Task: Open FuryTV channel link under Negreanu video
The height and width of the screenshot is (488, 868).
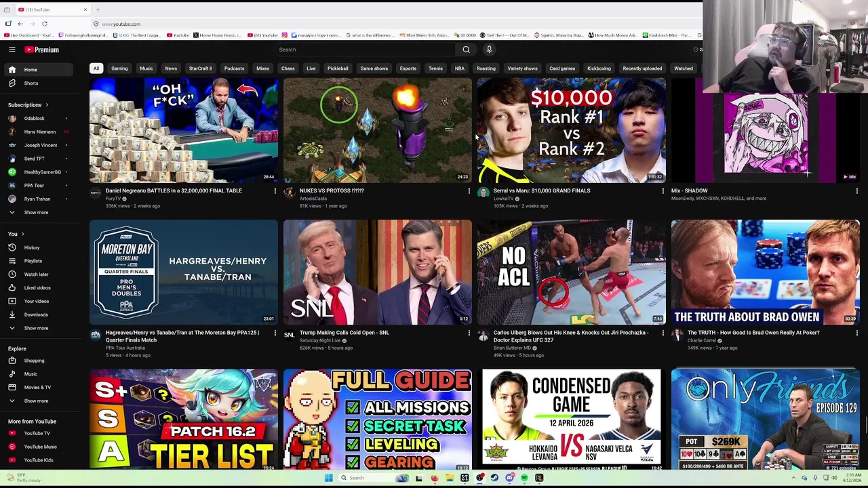Action: tap(113, 199)
